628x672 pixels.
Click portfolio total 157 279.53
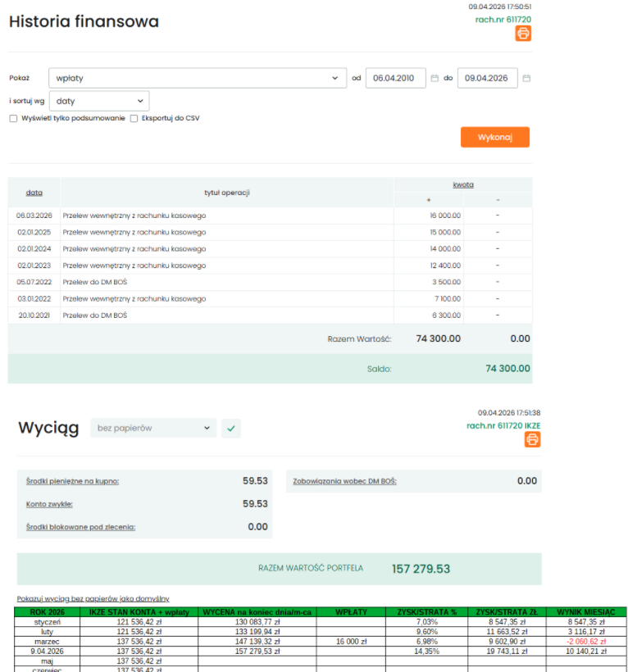coord(421,569)
